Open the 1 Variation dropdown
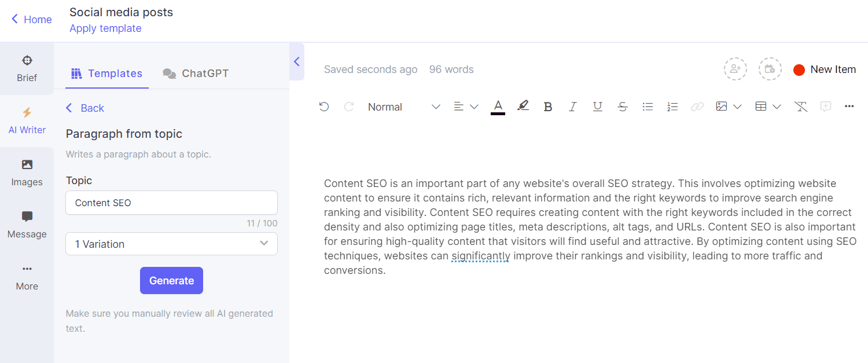 pyautogui.click(x=171, y=244)
